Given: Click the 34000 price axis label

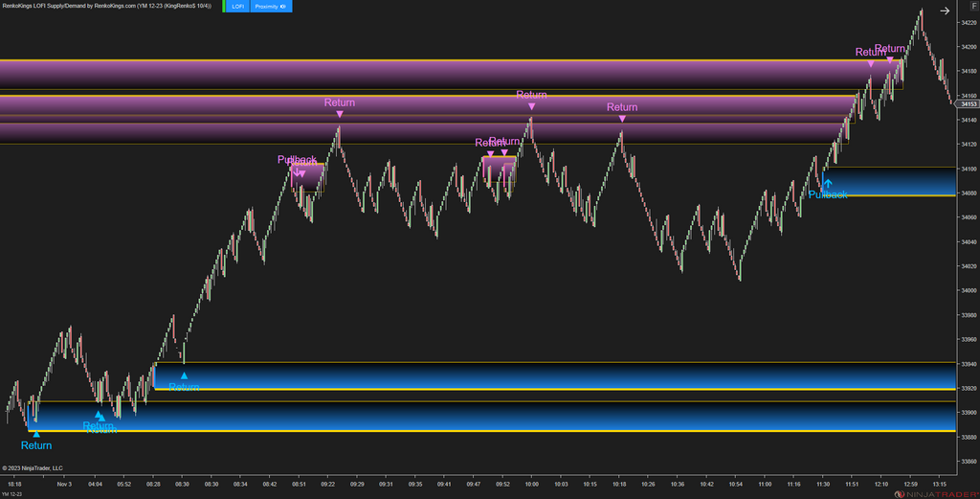Looking at the screenshot, I should click(x=969, y=291).
